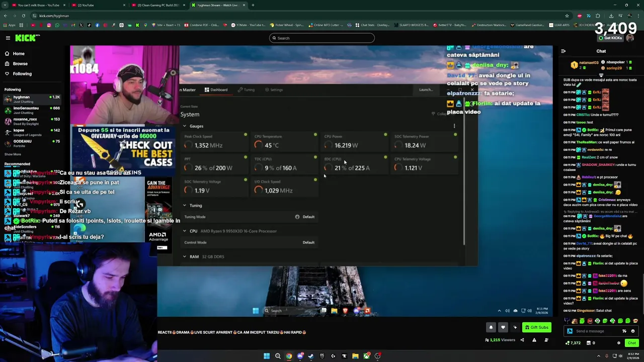The width and height of the screenshot is (644, 362).
Task: Click Settings tab in Ryzen Master stream
Action: 274,90
